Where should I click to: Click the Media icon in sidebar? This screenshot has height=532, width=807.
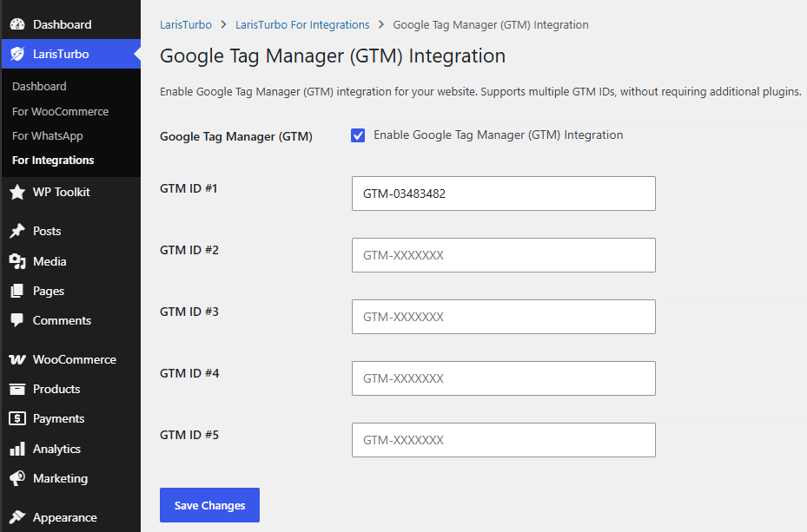tap(17, 261)
